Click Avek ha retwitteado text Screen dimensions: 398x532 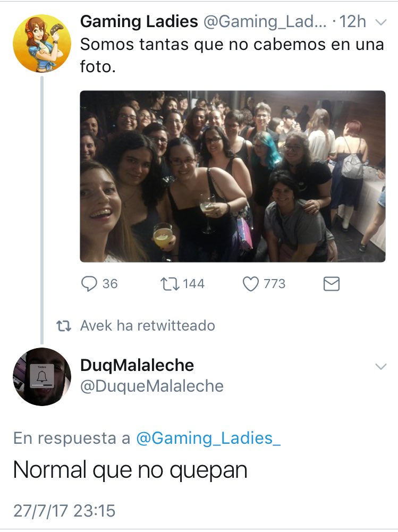point(148,325)
